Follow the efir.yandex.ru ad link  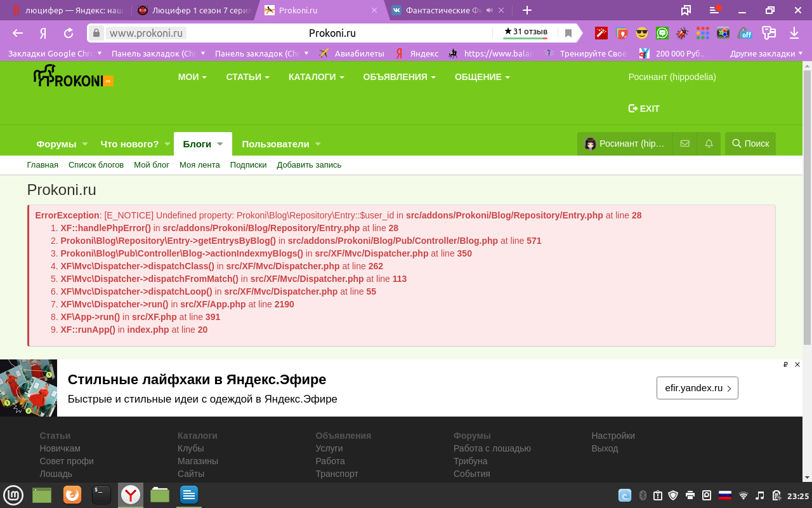[x=697, y=387]
